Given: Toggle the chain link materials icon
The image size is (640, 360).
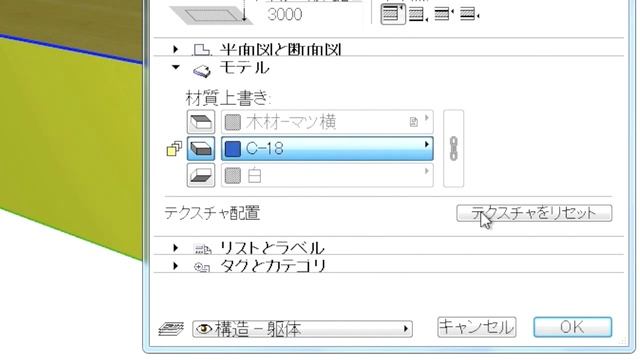Looking at the screenshot, I should coord(453,149).
